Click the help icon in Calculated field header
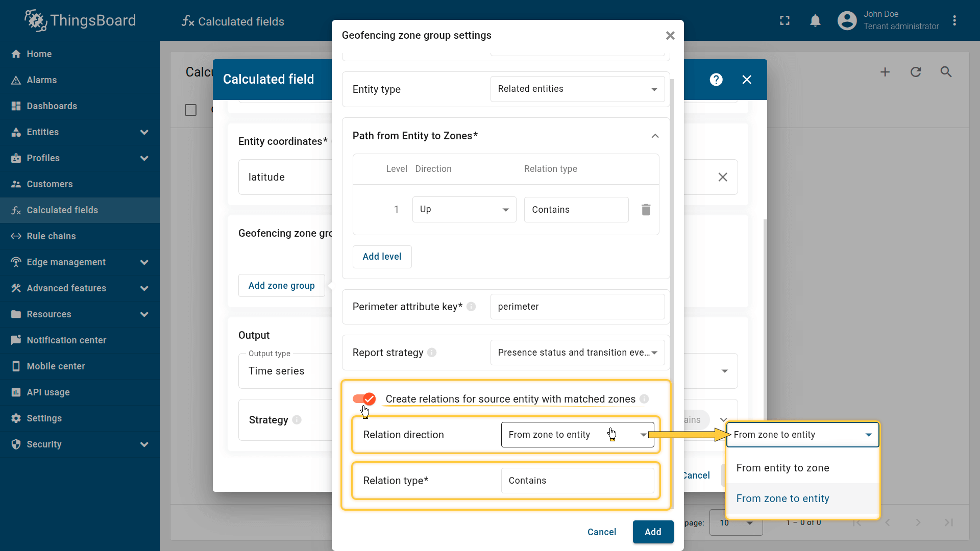The height and width of the screenshot is (551, 980). point(716,80)
